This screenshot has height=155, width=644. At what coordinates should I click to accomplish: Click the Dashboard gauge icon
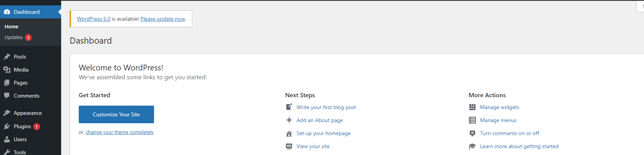[x=7, y=12]
